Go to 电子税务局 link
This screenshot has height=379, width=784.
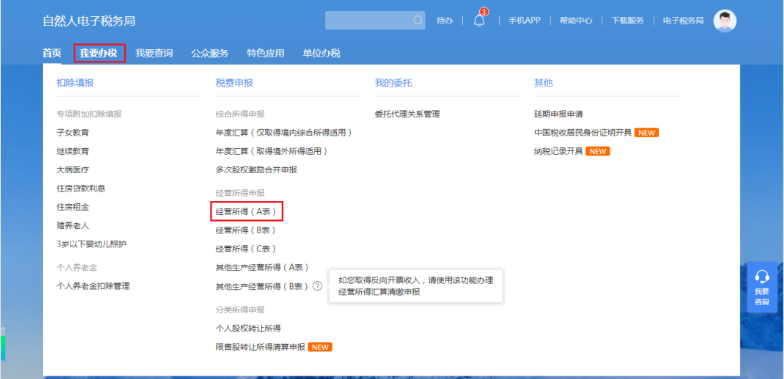point(683,20)
